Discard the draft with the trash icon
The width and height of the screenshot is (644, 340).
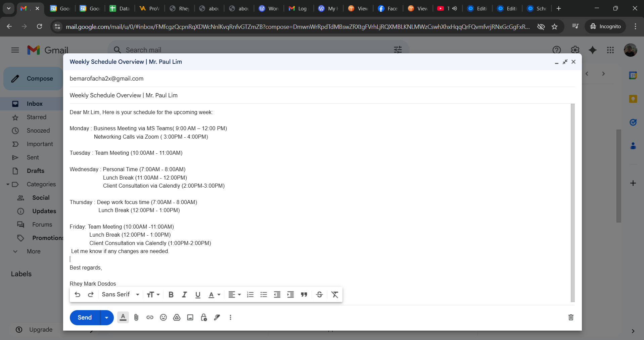(x=571, y=317)
